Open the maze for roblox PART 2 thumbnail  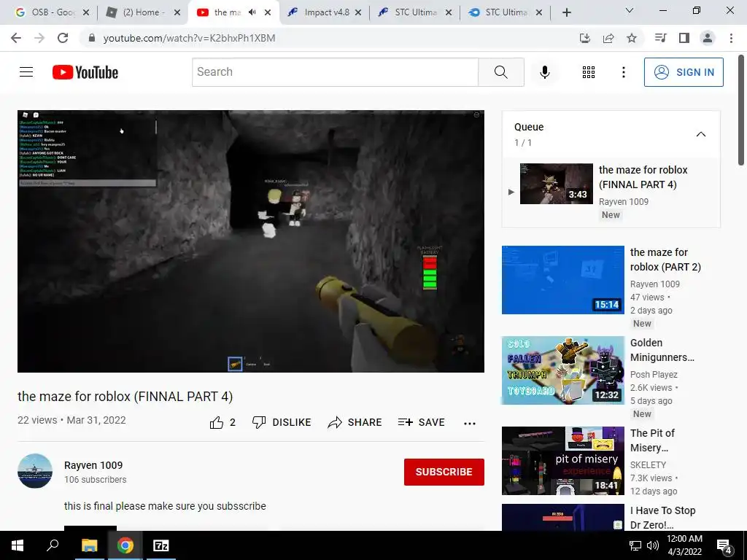562,280
